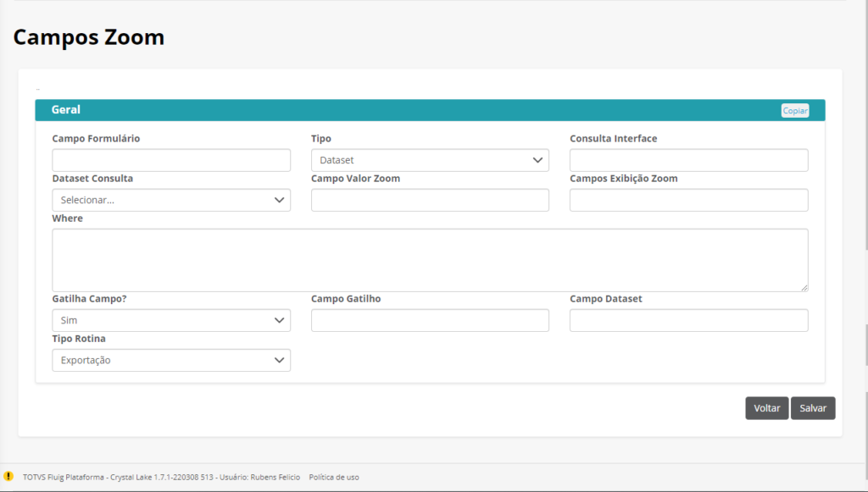Click the Tipo Rotina chevron arrow

point(279,361)
